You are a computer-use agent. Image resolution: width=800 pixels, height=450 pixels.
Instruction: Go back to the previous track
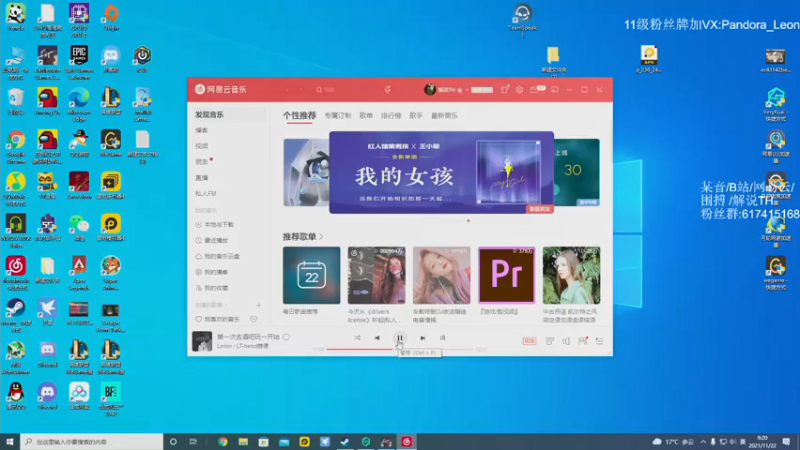click(x=377, y=338)
